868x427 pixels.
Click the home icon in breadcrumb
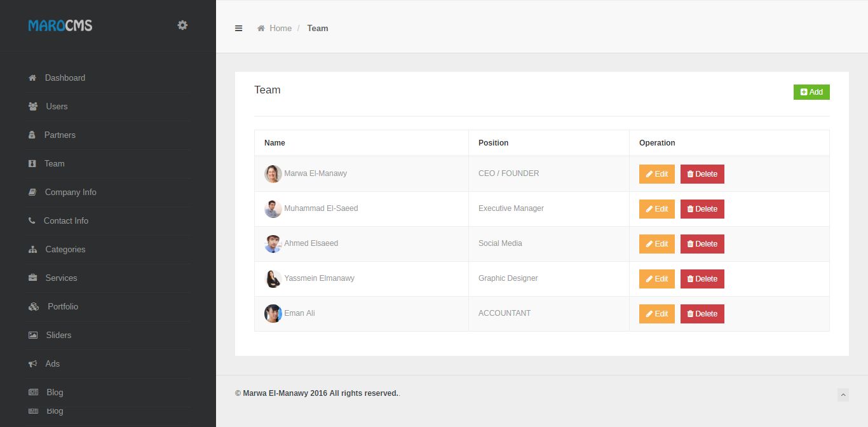(x=261, y=29)
